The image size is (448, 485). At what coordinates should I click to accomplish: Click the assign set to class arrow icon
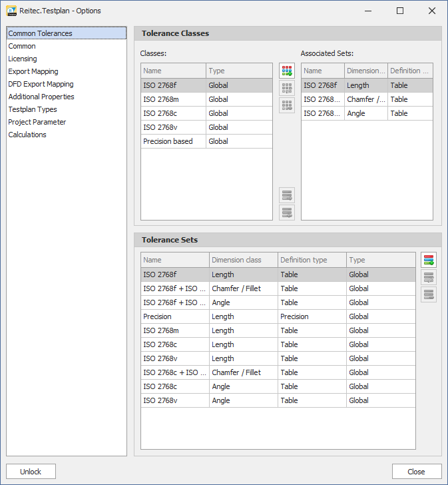point(287,195)
